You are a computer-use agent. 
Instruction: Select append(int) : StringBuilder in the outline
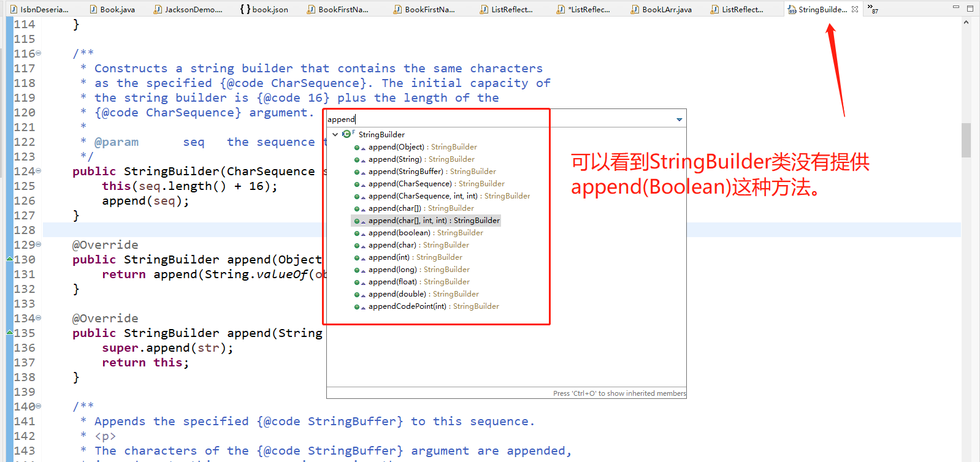(x=415, y=257)
